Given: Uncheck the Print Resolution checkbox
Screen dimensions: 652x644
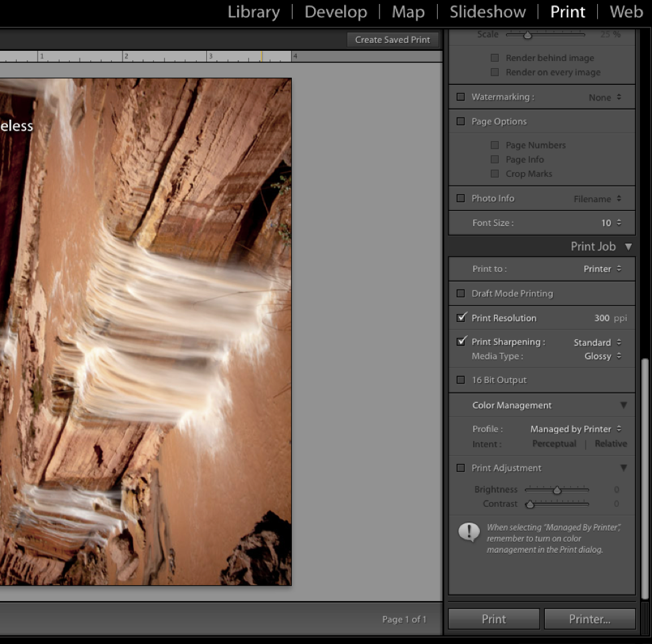Looking at the screenshot, I should point(461,318).
